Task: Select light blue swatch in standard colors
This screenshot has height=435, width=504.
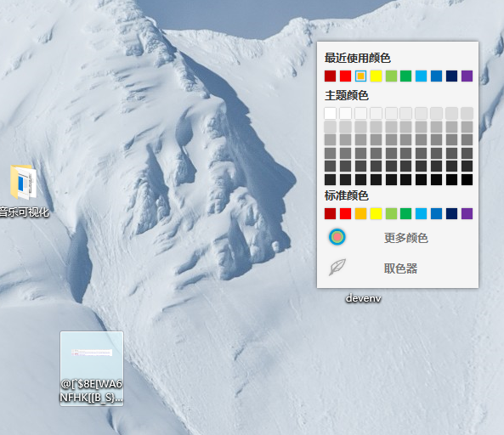Action: (x=421, y=213)
